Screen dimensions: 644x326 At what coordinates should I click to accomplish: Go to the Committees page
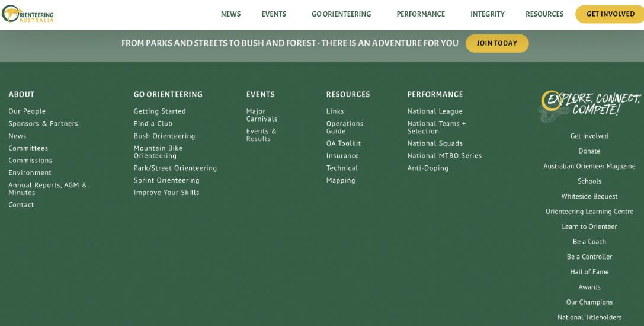[28, 148]
